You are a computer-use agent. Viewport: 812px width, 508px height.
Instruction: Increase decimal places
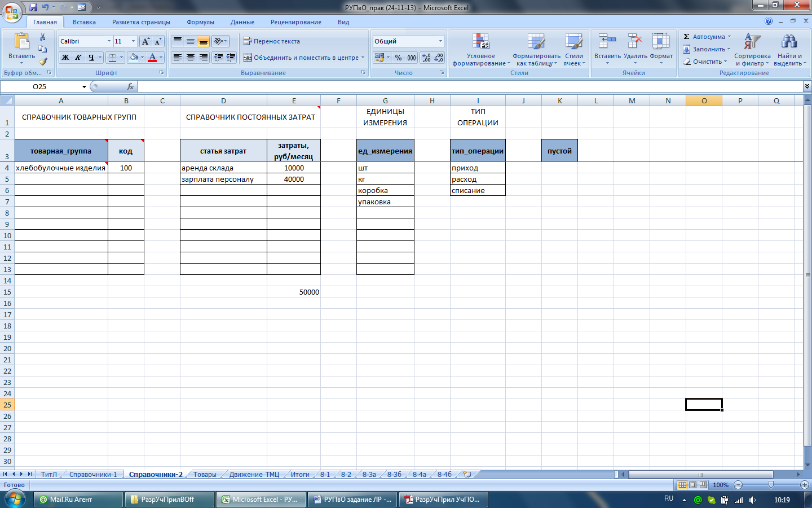click(426, 58)
